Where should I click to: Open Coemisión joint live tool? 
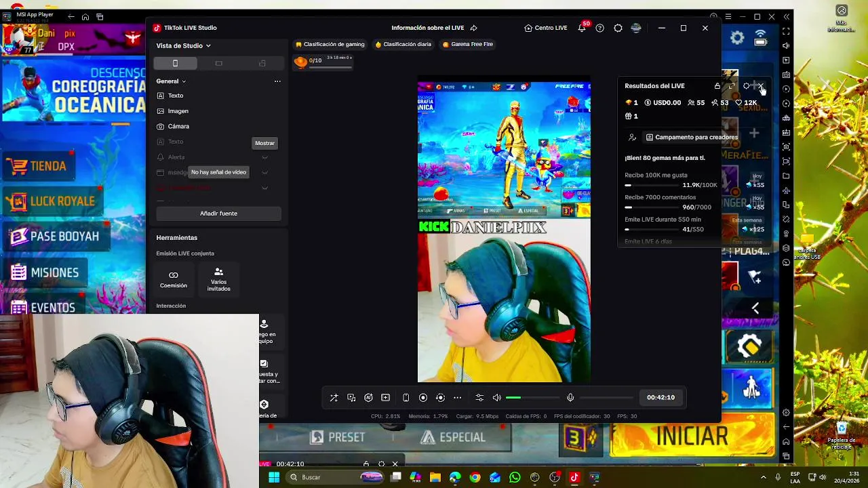174,279
